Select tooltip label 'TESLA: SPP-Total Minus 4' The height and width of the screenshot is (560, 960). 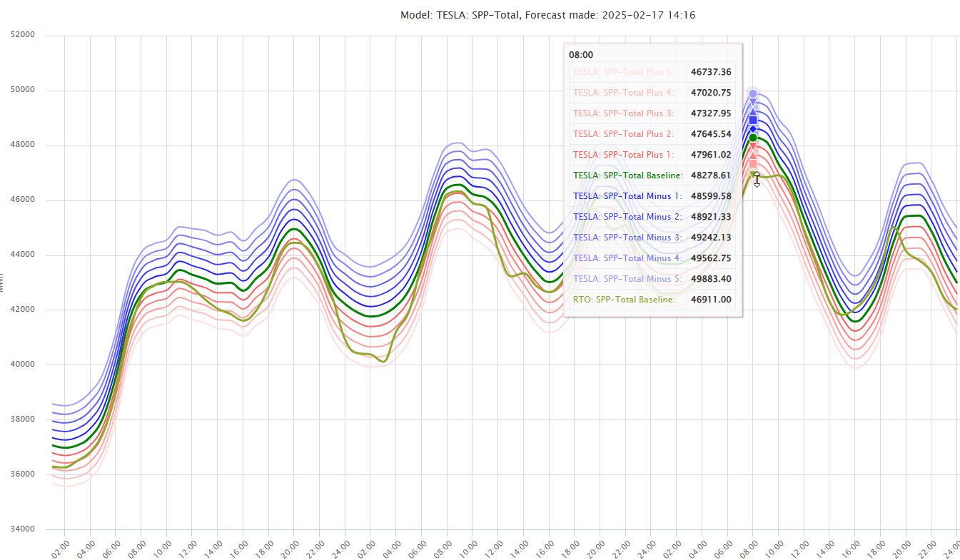click(x=627, y=258)
